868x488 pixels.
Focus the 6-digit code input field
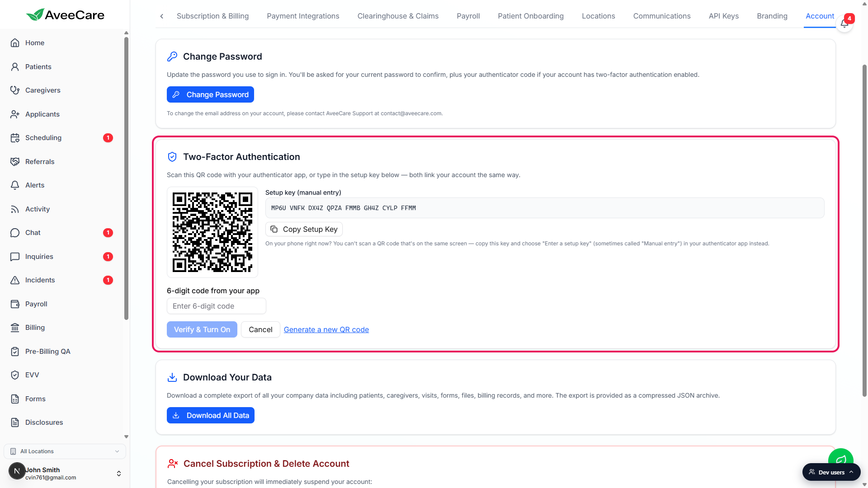[x=217, y=306]
